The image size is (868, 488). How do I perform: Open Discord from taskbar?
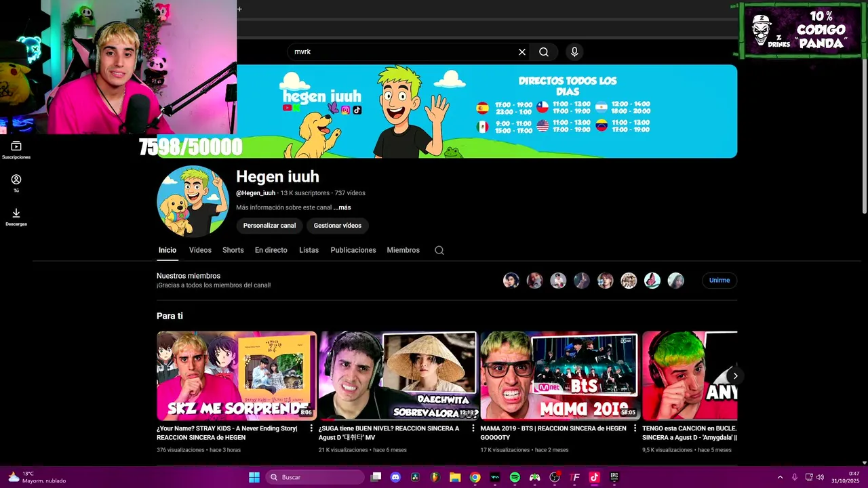coord(396,477)
